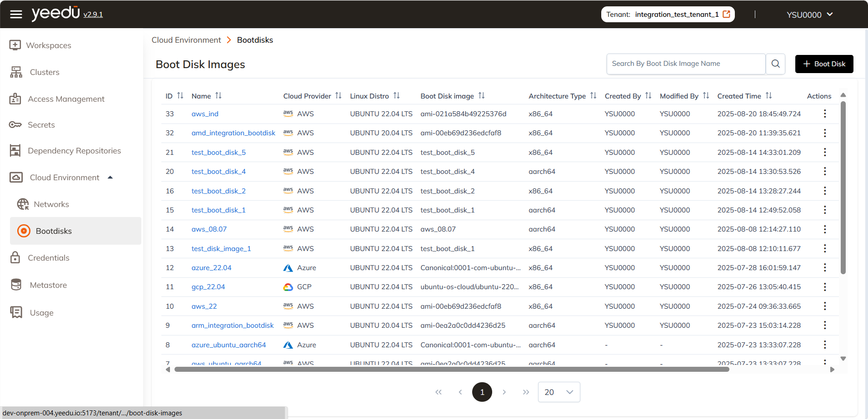The width and height of the screenshot is (868, 419).
Task: Open the amd_integration_bootdisk link
Action: click(x=233, y=133)
